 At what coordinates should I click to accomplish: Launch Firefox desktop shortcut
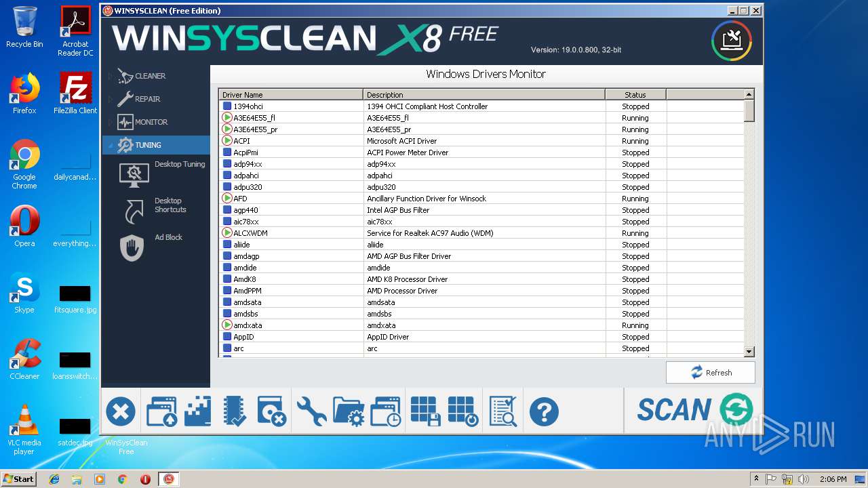click(24, 94)
